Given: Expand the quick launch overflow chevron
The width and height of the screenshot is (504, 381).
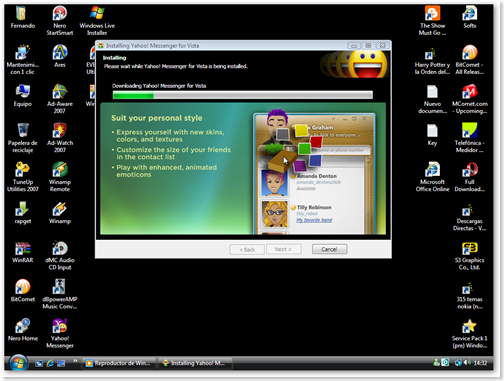Looking at the screenshot, I should pos(75,360).
